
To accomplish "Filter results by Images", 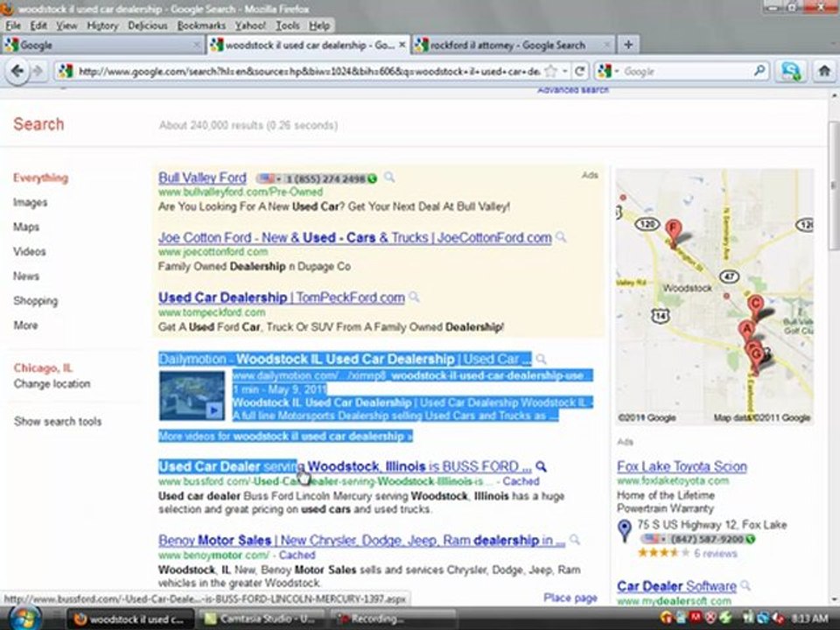I will coord(31,202).
